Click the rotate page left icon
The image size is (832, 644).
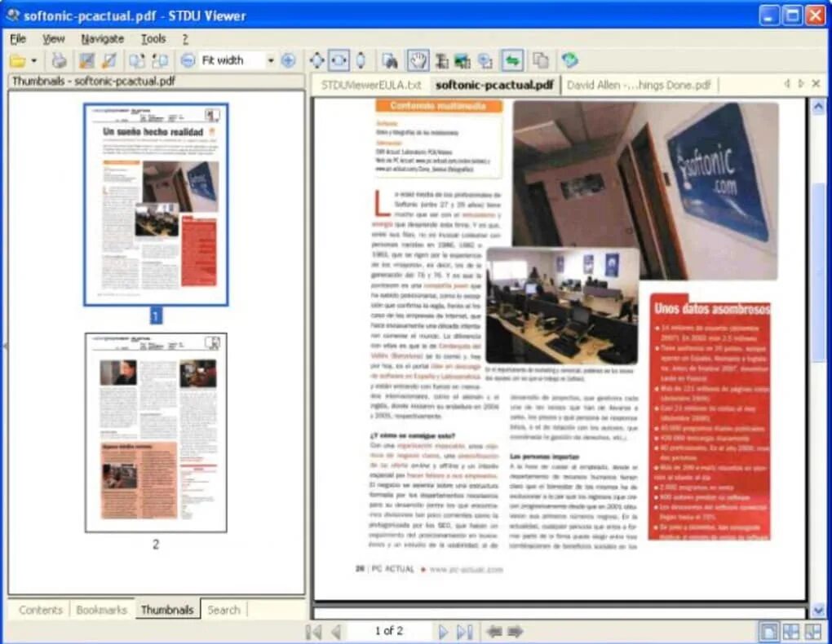point(136,61)
